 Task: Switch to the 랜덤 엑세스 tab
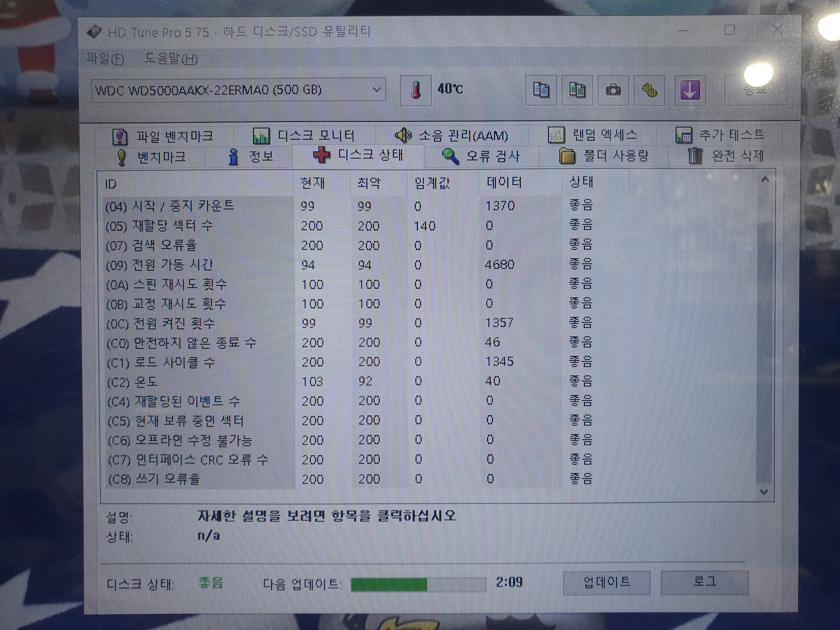tap(593, 135)
